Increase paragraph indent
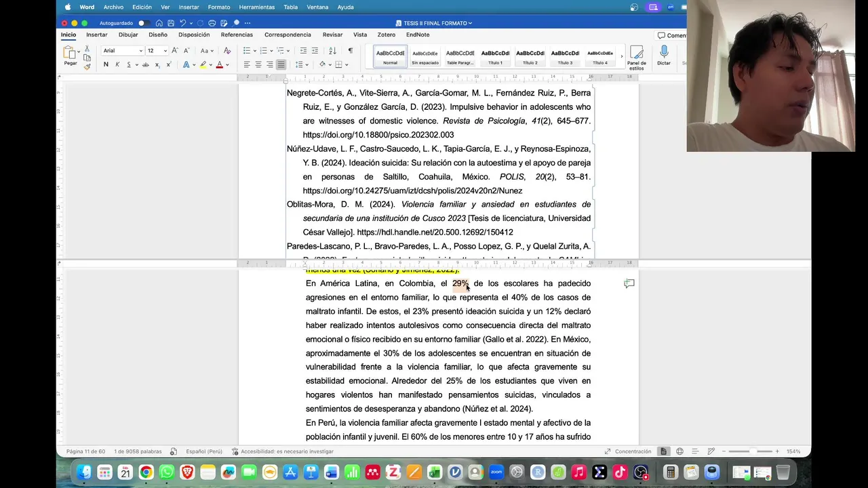Image resolution: width=868 pixels, height=488 pixels. tap(315, 51)
